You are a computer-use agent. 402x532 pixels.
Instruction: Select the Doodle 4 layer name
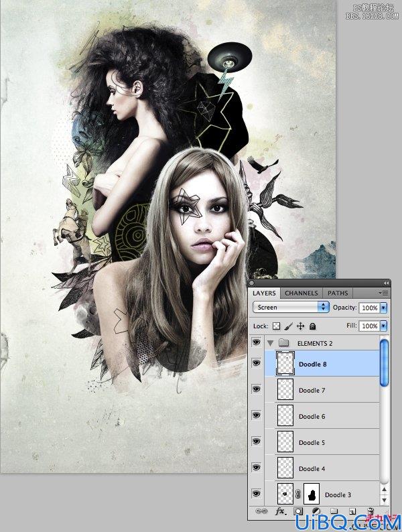[312, 468]
